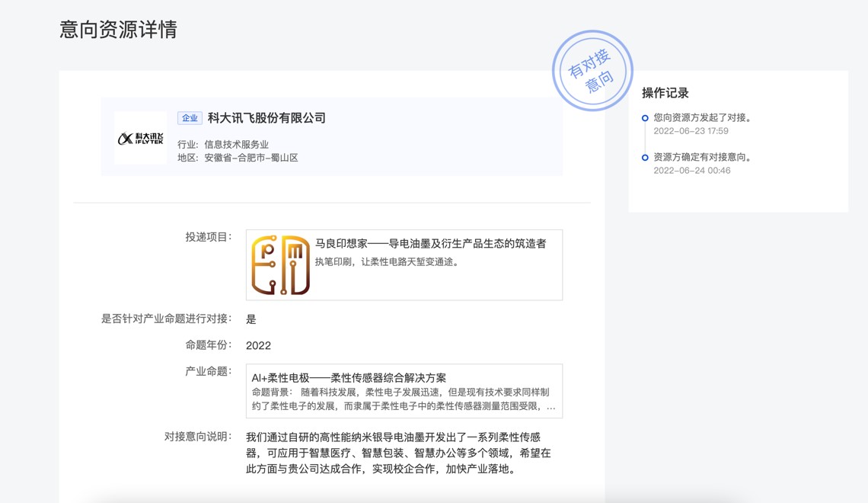
Task: Select the second operation record timeline dot
Action: 645,158
